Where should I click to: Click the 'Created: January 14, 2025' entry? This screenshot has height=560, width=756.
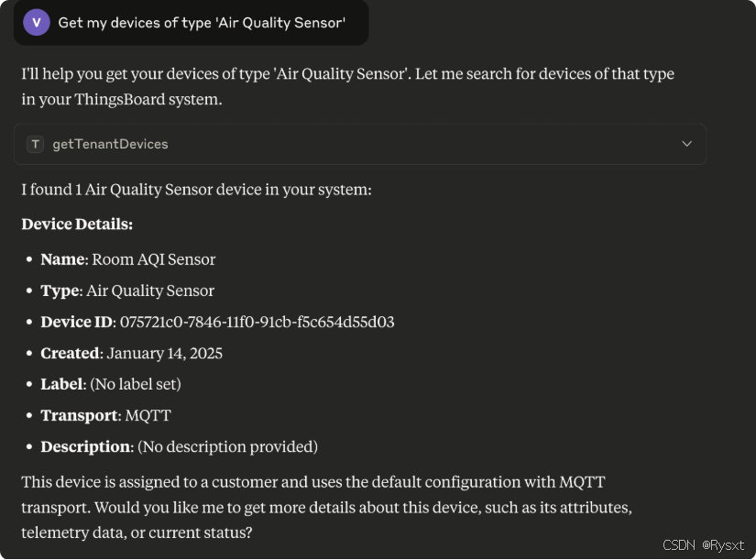click(131, 353)
